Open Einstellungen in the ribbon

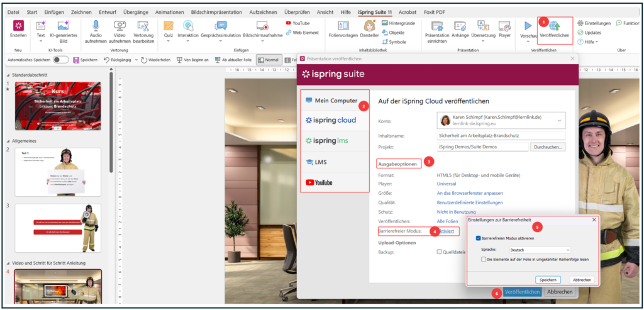tap(594, 23)
